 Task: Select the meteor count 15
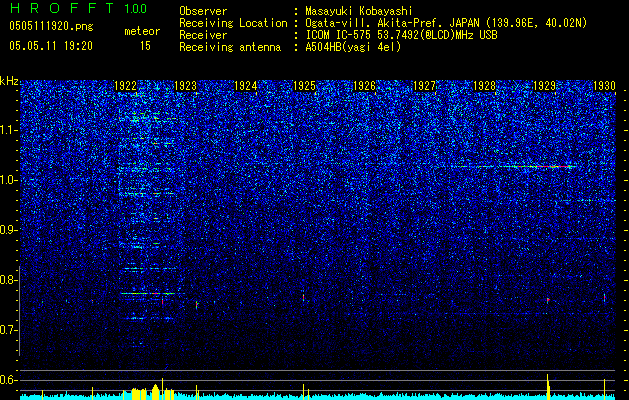click(145, 46)
